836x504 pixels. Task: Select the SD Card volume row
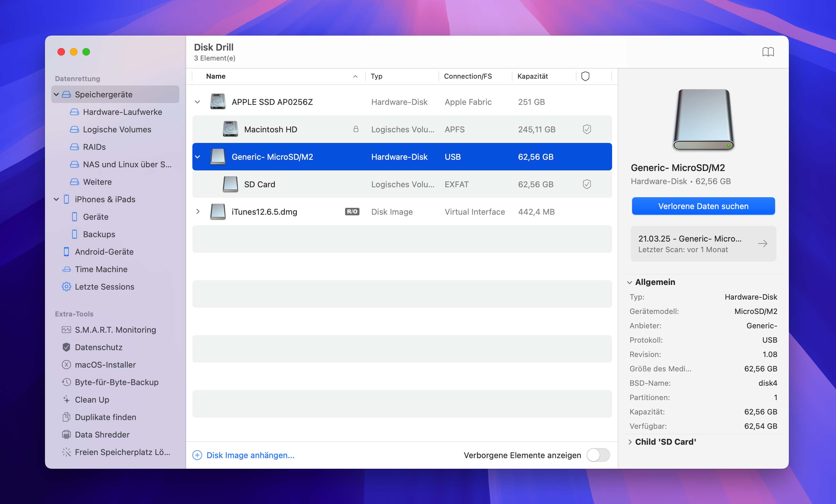(402, 184)
